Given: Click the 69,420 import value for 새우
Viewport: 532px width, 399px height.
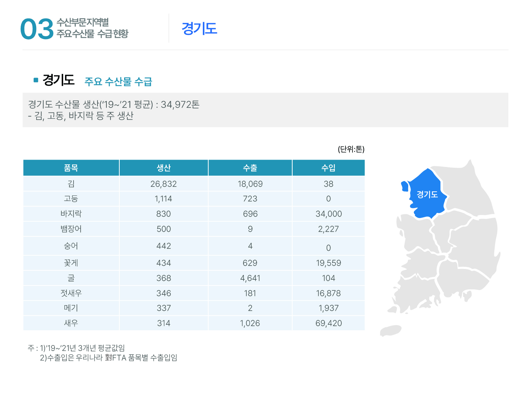Looking at the screenshot, I should (328, 323).
